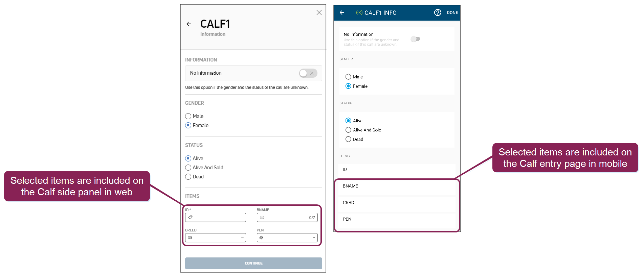Click the keyboard icon in BREED field
This screenshot has width=644, height=275.
[190, 238]
